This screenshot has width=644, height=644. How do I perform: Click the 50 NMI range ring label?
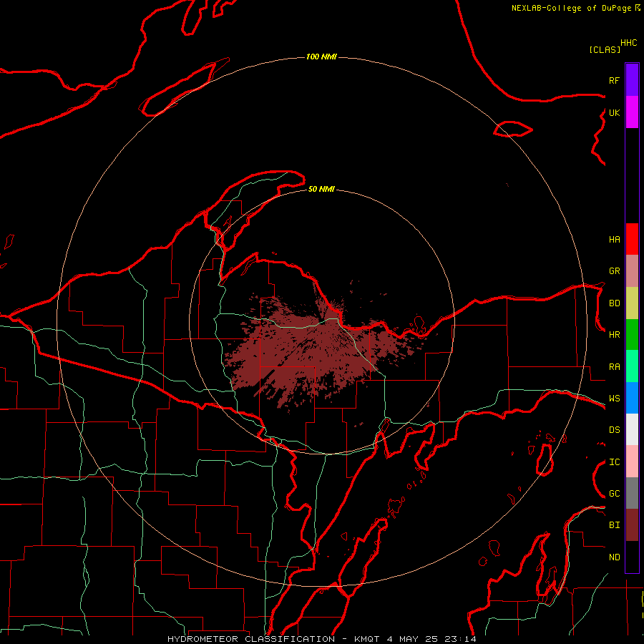pos(321,189)
